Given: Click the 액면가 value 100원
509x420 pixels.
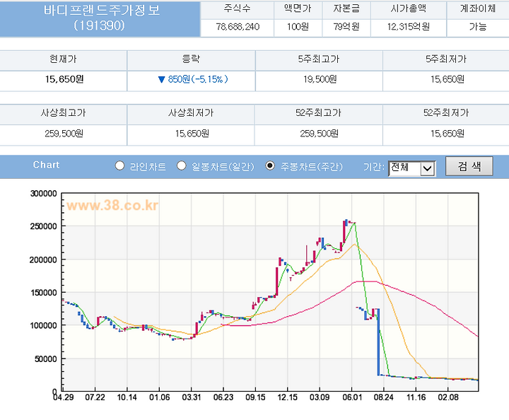Looking at the screenshot, I should click(298, 27).
